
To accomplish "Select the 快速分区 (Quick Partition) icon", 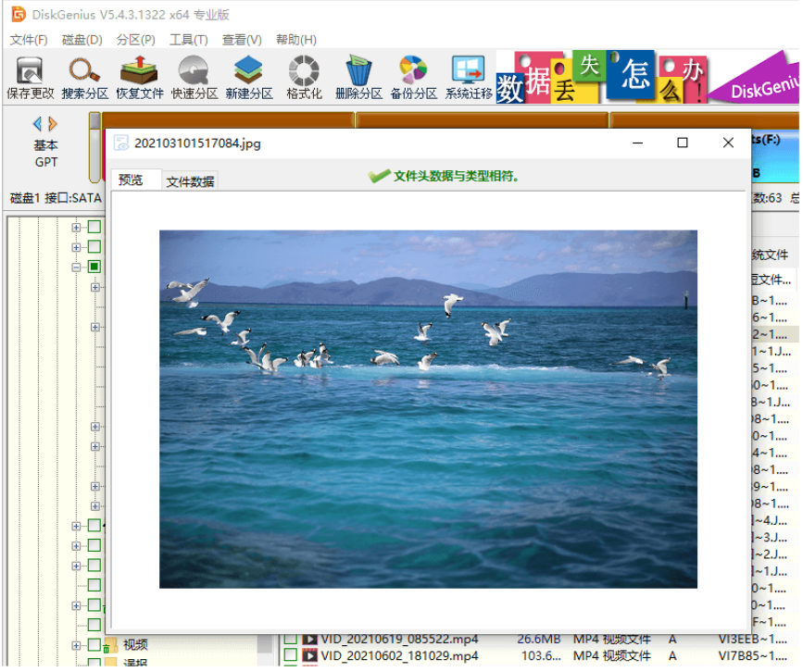I will (194, 78).
